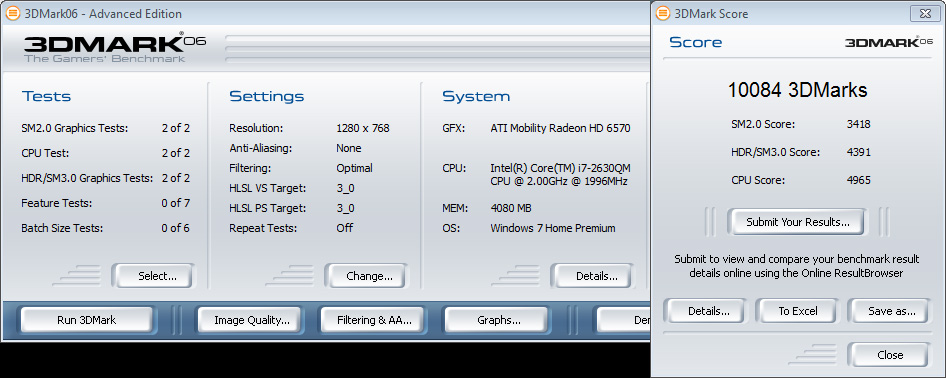The image size is (946, 378).
Task: Start the benchmark with Run 3DMark
Action: (86, 320)
